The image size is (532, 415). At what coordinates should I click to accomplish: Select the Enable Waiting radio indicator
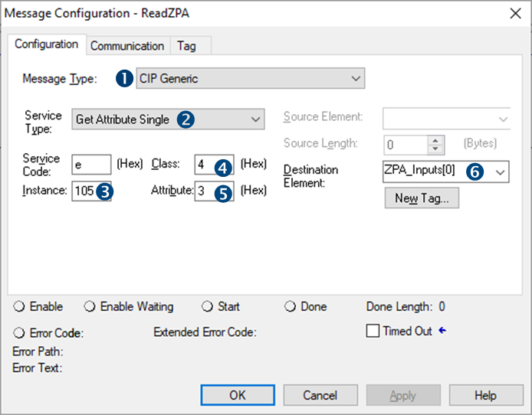tap(90, 306)
